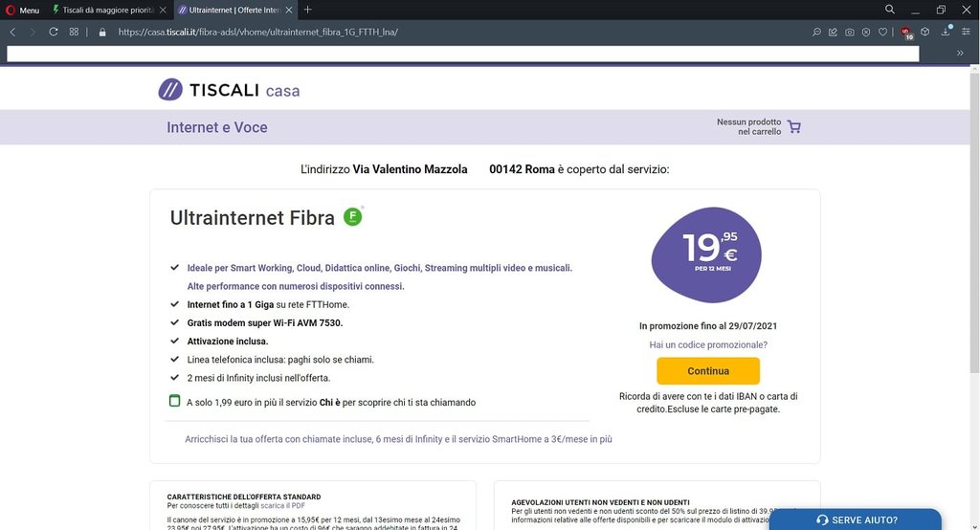This screenshot has height=530, width=980.
Task: Click 'Internet fino a 1 Giga' text
Action: [231, 305]
